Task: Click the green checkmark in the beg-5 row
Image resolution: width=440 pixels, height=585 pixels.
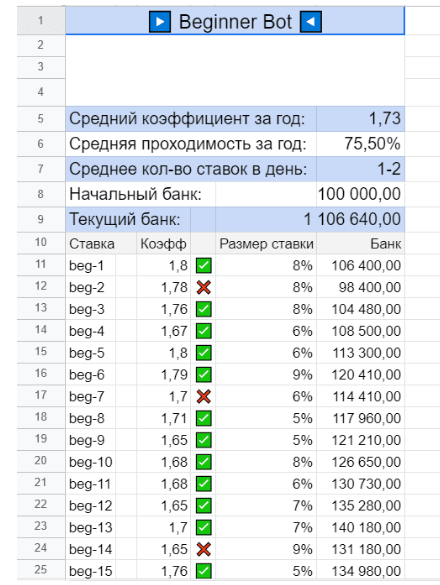Action: pos(204,353)
